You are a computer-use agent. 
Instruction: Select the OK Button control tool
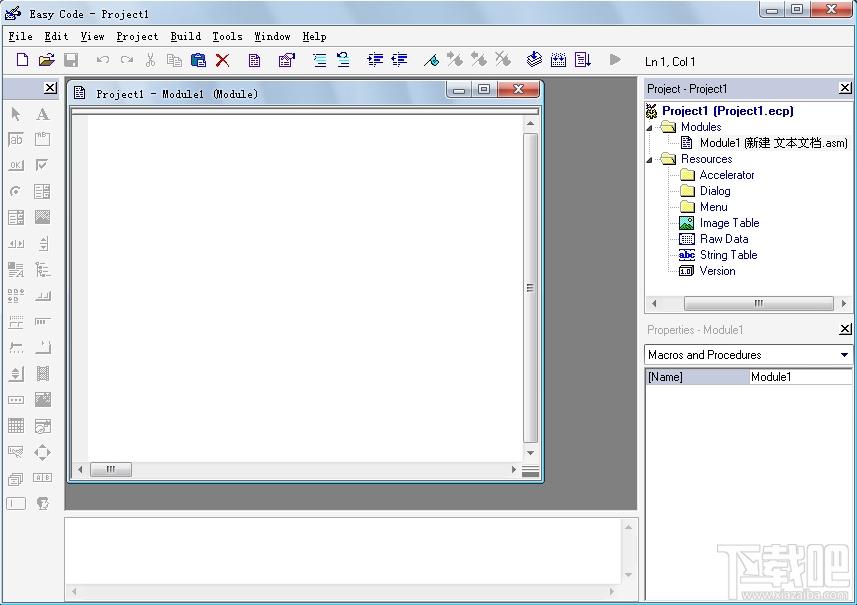16,166
